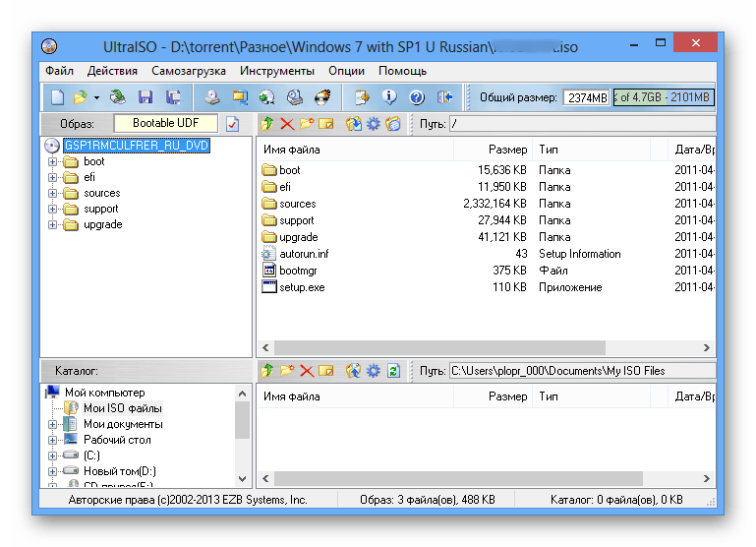
Task: Expand Мои документы node in catalog tree
Action: 52,424
